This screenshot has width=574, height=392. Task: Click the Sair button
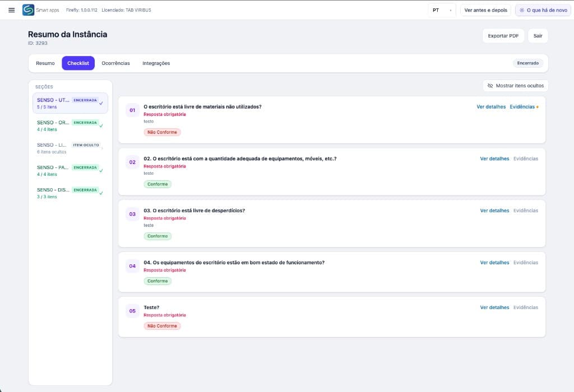pyautogui.click(x=538, y=36)
